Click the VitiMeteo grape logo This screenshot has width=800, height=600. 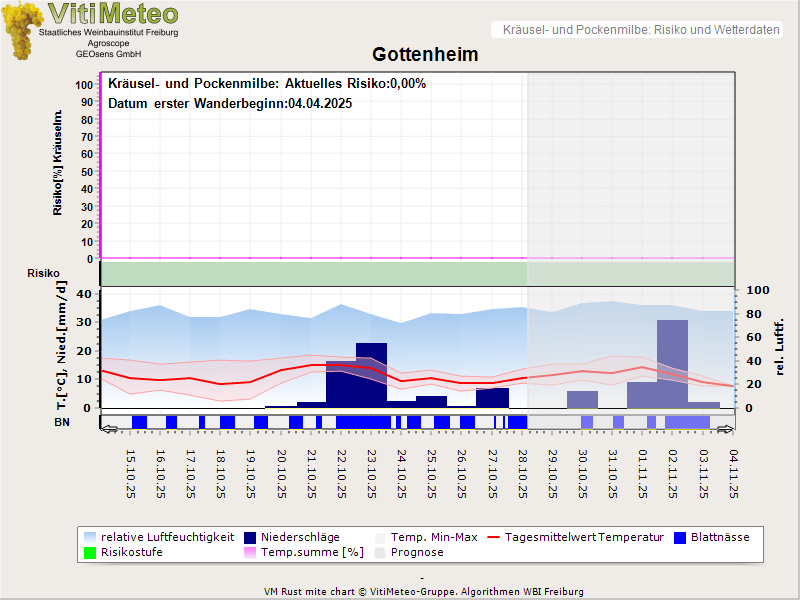pos(22,32)
